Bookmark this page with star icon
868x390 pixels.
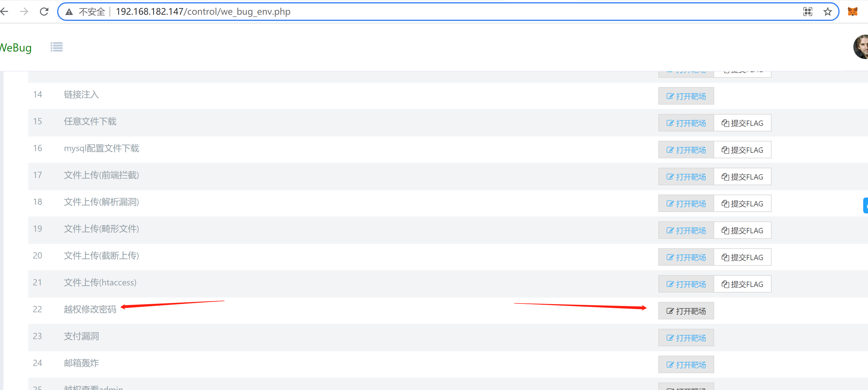[827, 12]
